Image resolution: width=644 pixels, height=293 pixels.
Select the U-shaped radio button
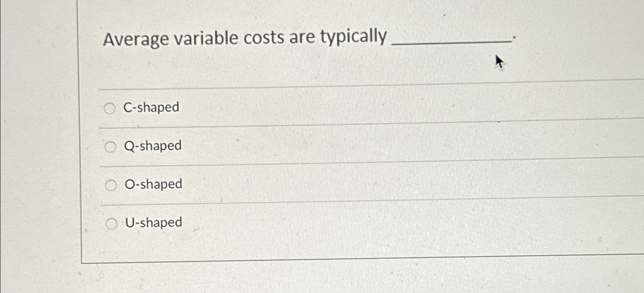click(113, 223)
